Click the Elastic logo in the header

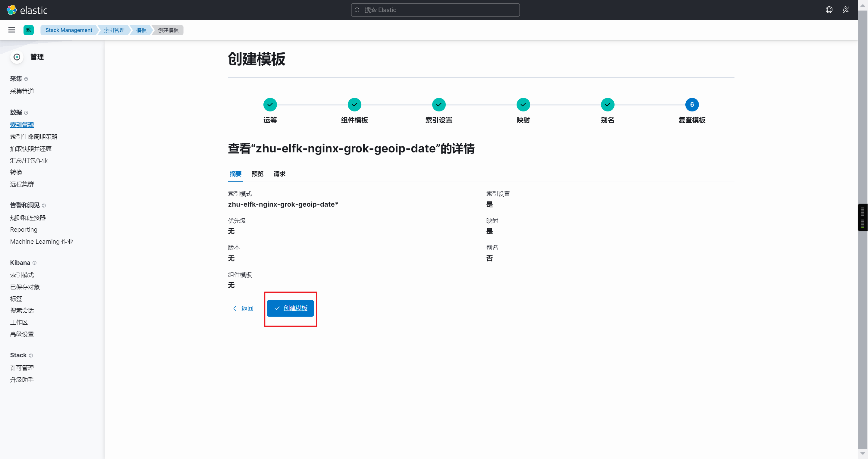click(27, 10)
